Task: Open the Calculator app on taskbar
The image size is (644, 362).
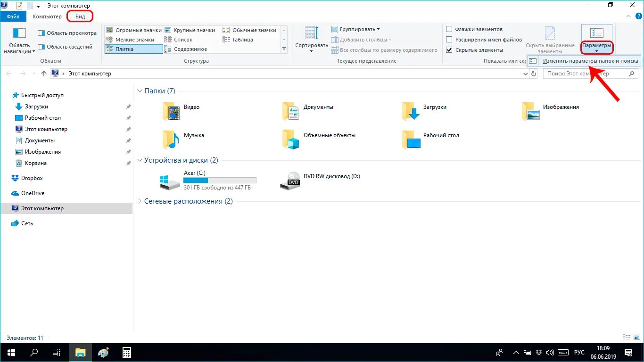Action: (x=126, y=352)
